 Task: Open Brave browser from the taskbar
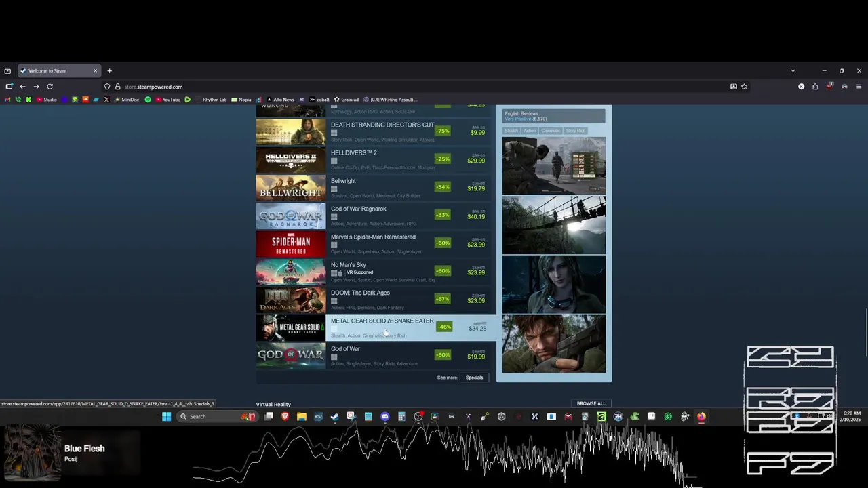click(x=285, y=417)
